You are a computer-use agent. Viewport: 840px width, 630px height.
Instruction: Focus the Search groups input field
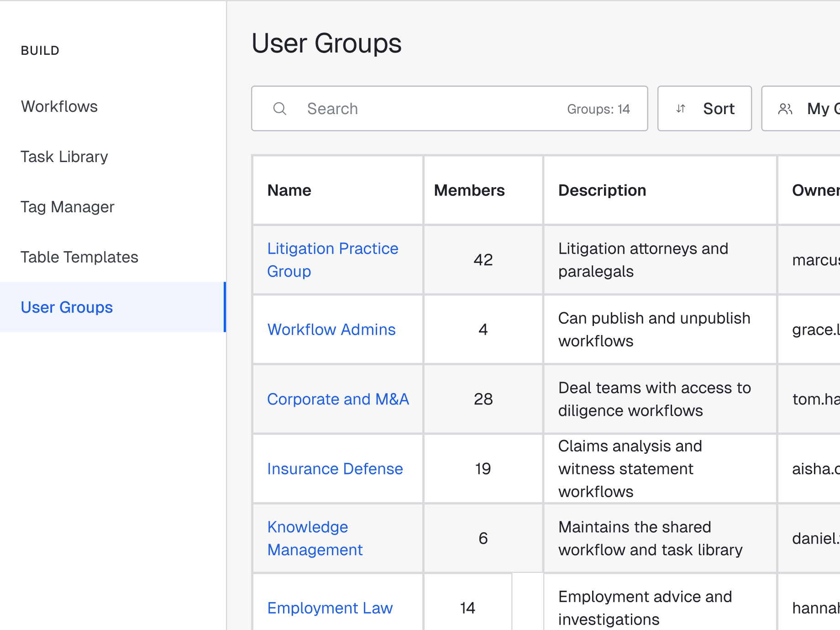coord(450,109)
